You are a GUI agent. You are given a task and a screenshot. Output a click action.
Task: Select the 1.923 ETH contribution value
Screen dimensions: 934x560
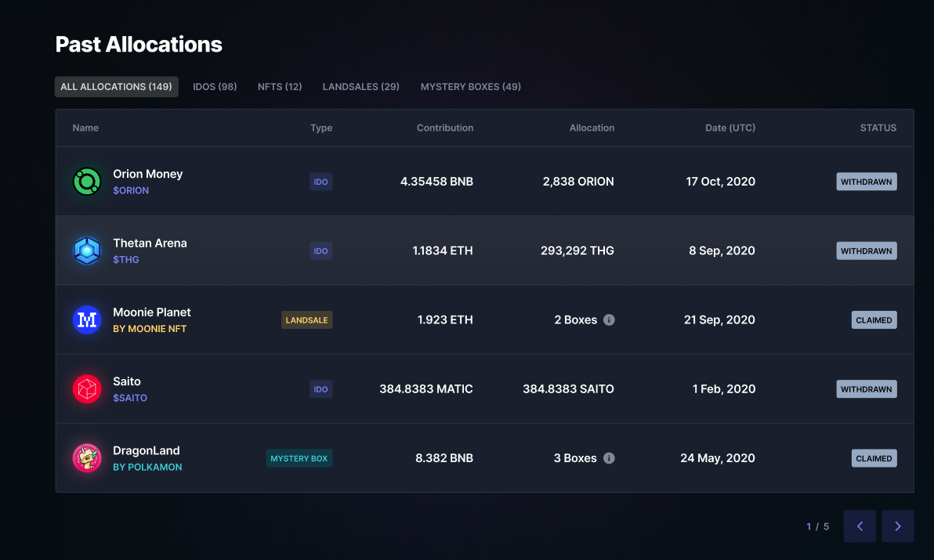click(445, 320)
